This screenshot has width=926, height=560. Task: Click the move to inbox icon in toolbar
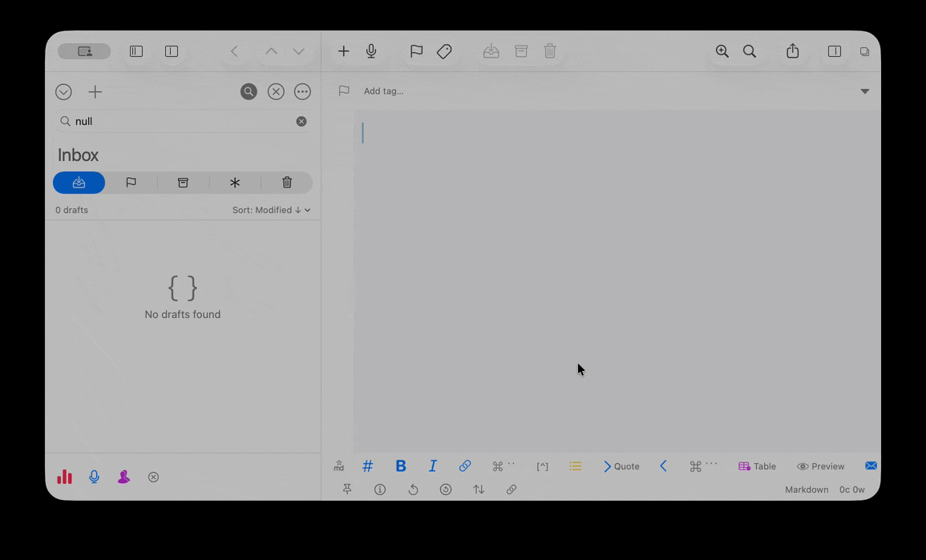point(491,51)
